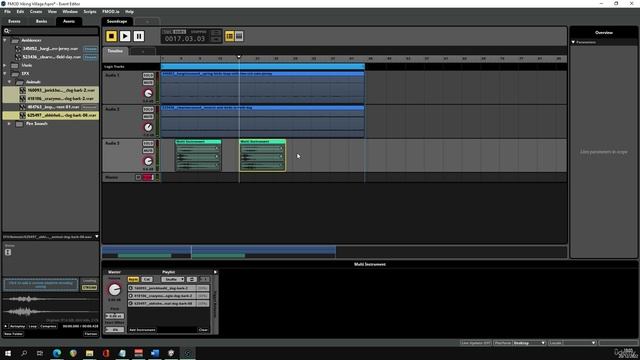Collapse the Parameters section in Overview
Image resolution: width=640 pixels, height=360 pixels.
(x=573, y=42)
